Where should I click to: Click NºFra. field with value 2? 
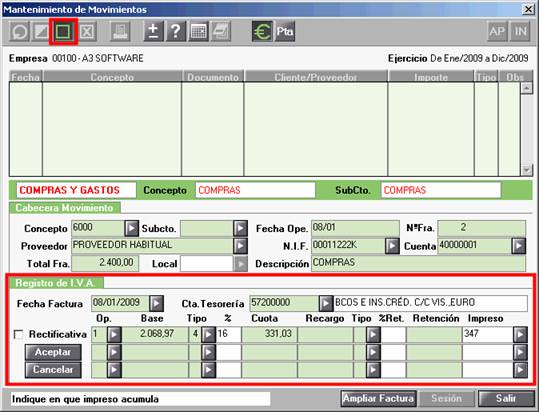pos(482,228)
